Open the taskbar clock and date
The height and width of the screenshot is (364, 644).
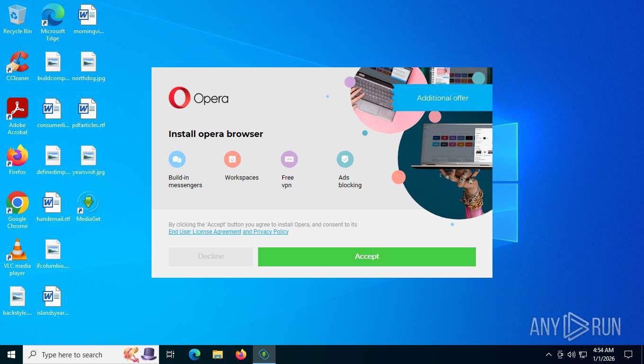coord(603,355)
